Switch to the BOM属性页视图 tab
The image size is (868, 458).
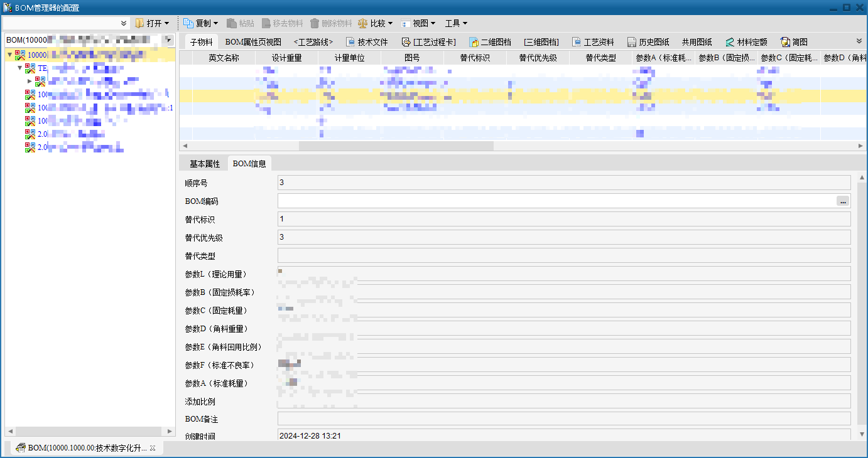tap(253, 42)
